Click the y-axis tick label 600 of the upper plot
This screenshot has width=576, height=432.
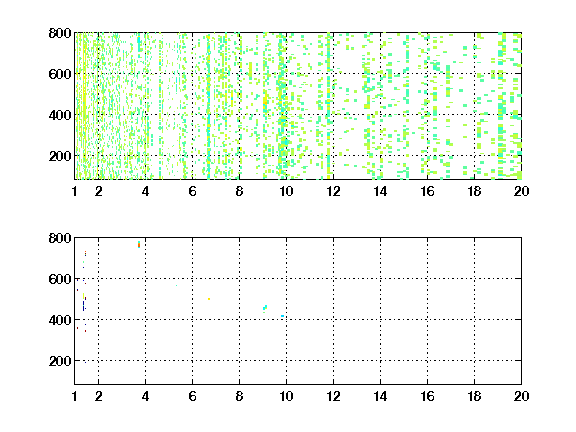tap(60, 74)
